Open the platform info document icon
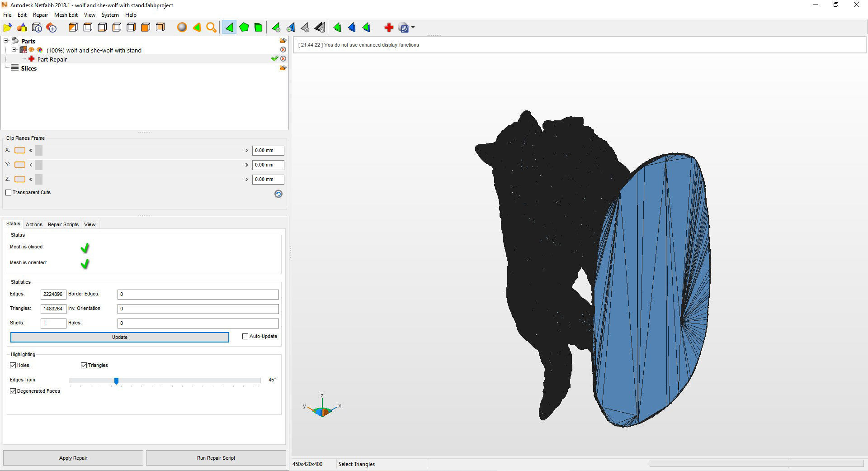Screen dimensions: 868x471 click(x=37, y=28)
